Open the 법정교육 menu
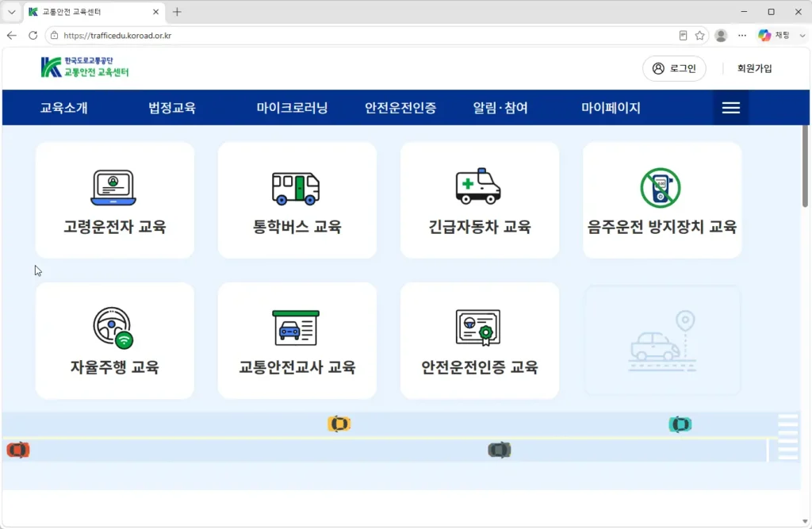 pos(172,108)
